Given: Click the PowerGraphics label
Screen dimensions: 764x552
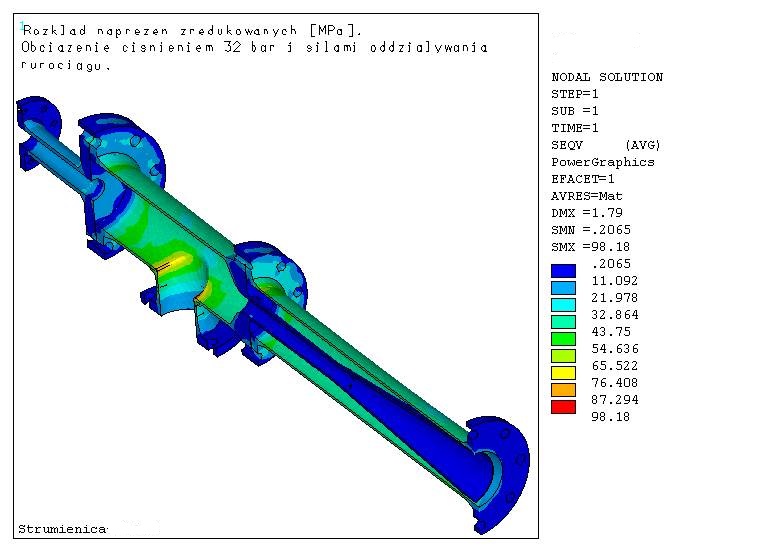Looking at the screenshot, I should point(603,162).
